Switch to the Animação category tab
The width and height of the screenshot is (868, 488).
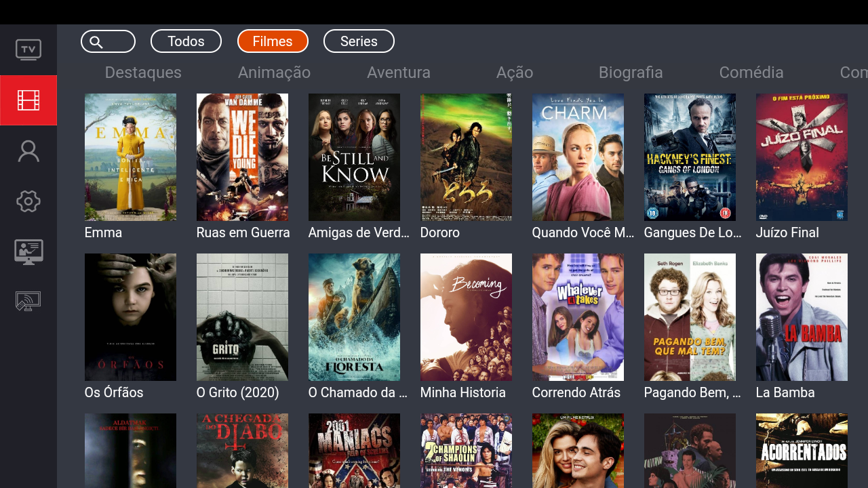(274, 73)
